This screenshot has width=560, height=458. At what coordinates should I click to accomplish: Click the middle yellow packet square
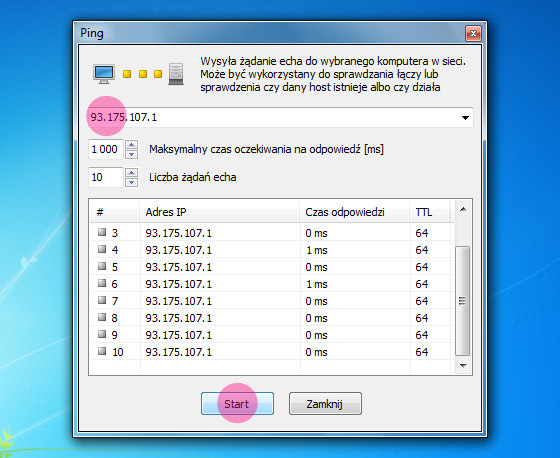pos(143,74)
